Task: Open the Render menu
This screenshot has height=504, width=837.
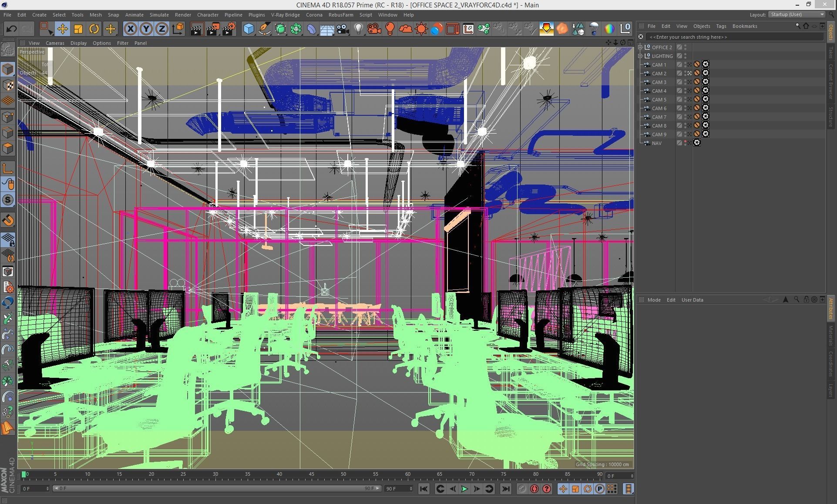Action: coord(183,14)
